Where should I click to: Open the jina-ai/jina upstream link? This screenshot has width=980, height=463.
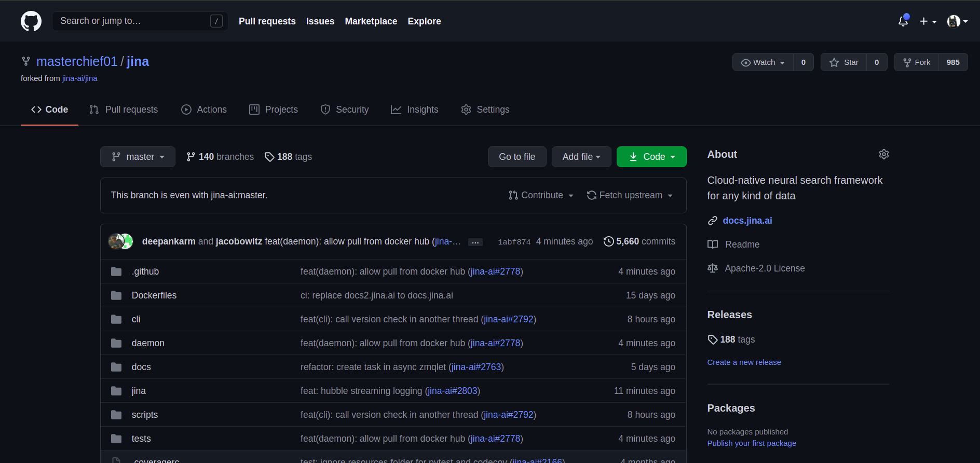pos(80,78)
